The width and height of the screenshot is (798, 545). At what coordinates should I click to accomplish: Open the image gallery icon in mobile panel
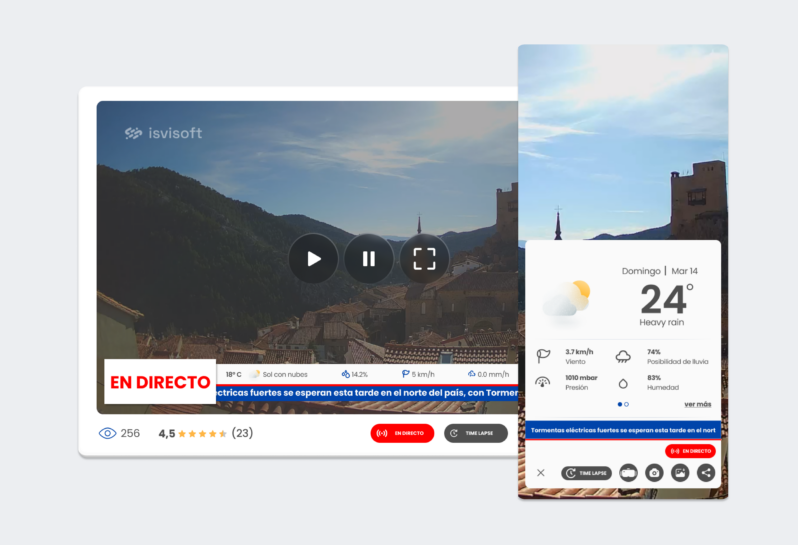(680, 473)
